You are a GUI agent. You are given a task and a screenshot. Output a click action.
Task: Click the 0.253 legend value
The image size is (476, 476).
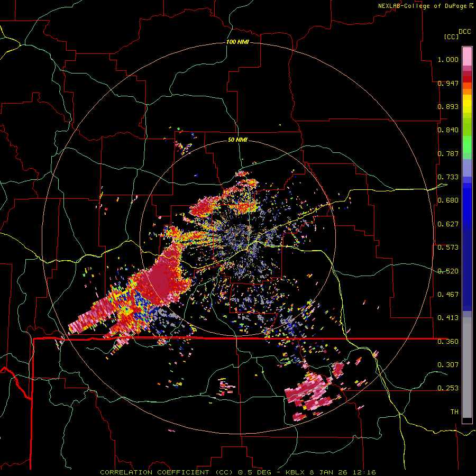[x=448, y=388]
